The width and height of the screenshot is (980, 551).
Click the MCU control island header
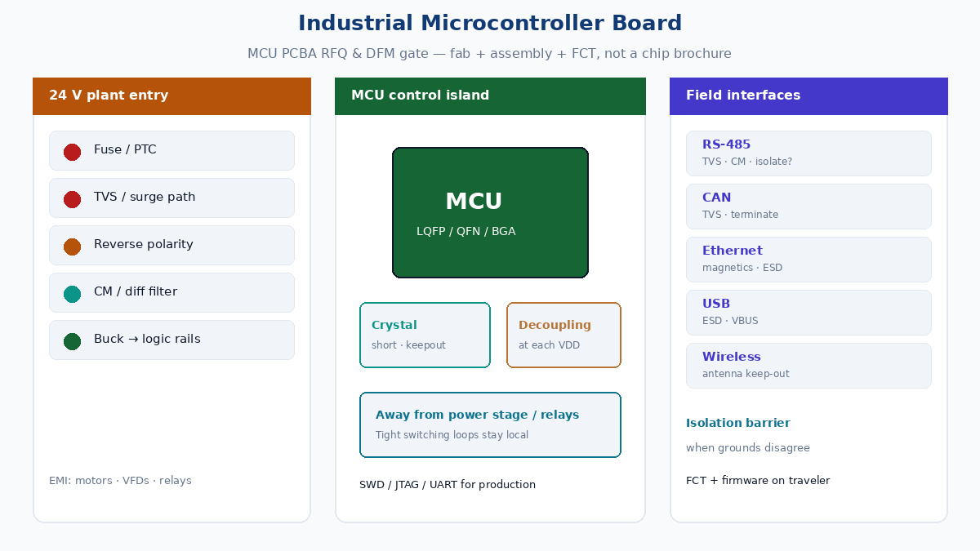tap(490, 96)
